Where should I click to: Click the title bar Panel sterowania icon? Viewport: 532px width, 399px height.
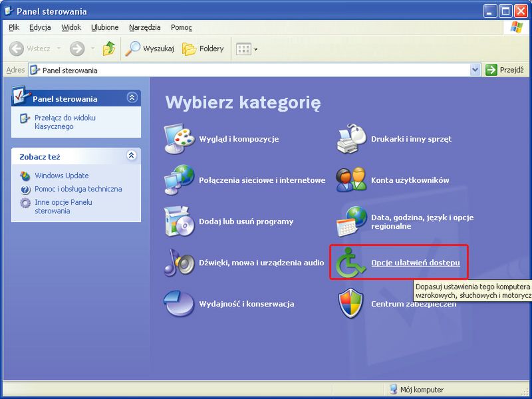[x=9, y=11]
